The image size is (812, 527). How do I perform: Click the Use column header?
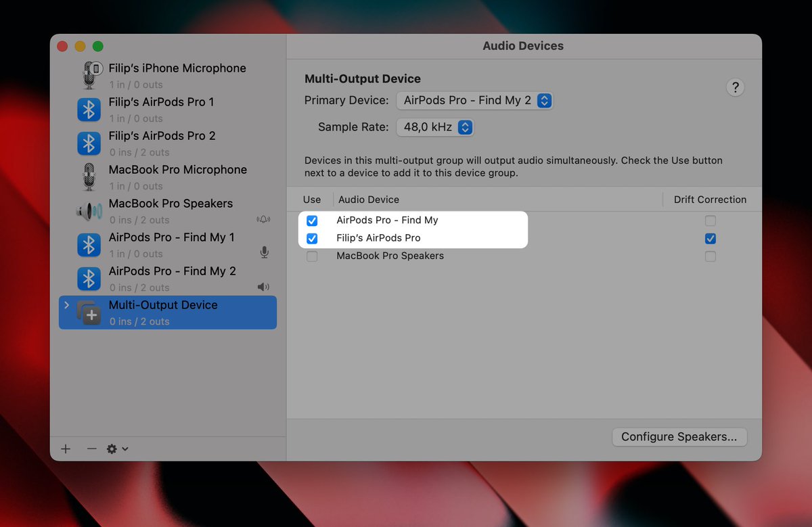pyautogui.click(x=312, y=200)
